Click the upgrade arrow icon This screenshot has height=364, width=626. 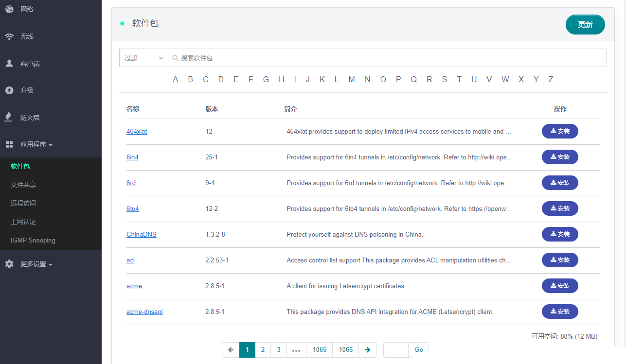click(x=9, y=90)
